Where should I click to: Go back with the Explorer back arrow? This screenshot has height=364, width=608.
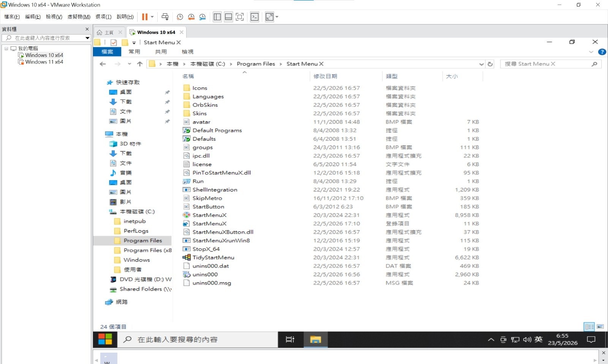click(103, 64)
